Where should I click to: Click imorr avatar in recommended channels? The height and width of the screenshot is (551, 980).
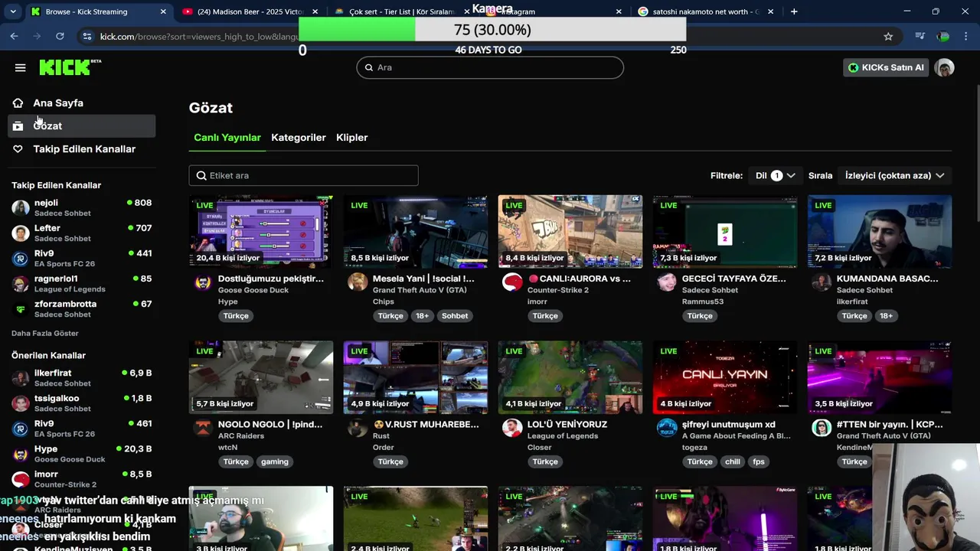[x=21, y=479]
